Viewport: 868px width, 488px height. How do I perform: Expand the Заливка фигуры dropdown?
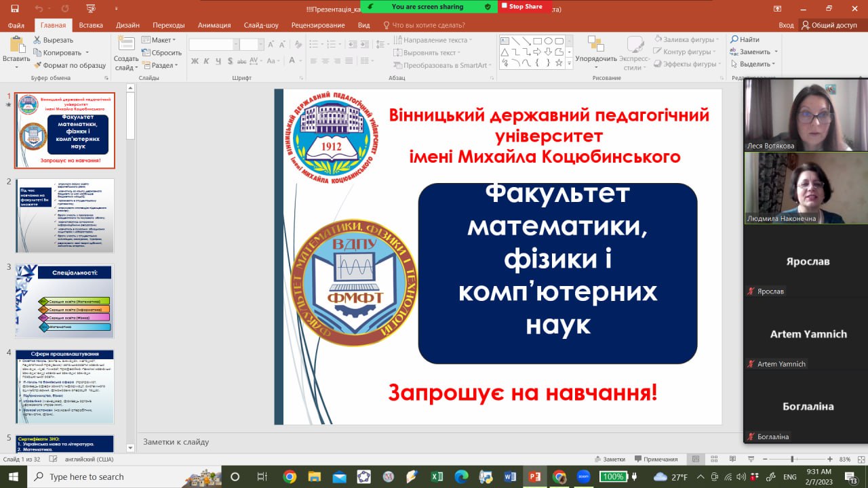pos(686,40)
